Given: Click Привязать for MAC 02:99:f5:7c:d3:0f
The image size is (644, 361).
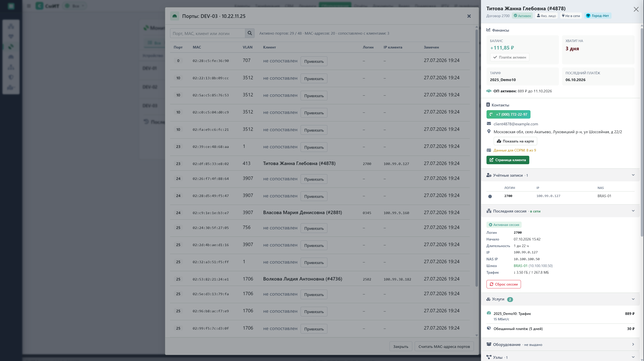Looking at the screenshot, I should (314, 329).
